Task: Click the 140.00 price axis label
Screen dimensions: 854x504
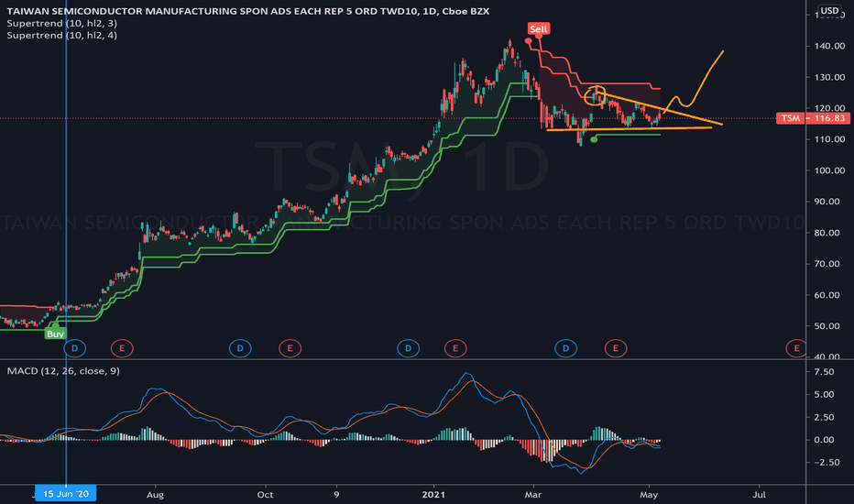Action: click(x=829, y=46)
